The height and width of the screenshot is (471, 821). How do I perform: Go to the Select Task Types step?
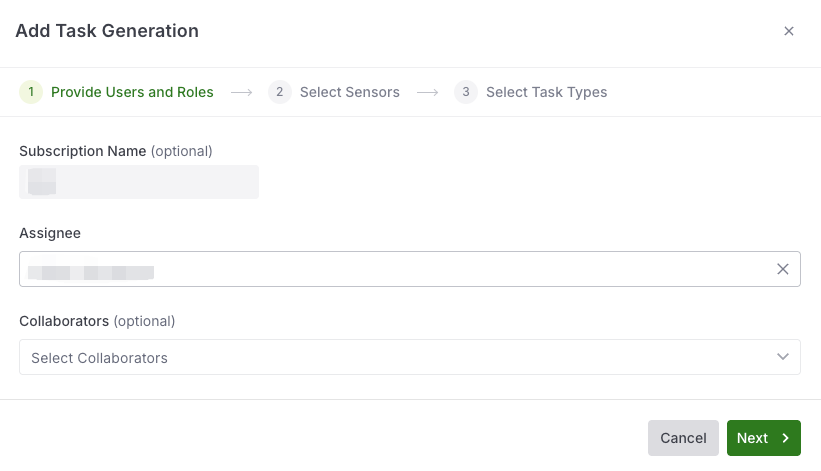point(546,92)
